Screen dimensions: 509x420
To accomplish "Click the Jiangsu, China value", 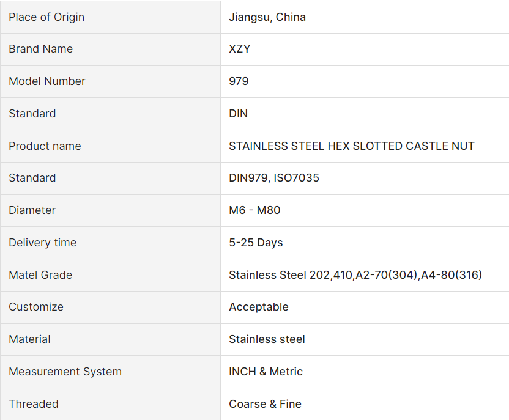I will (267, 17).
